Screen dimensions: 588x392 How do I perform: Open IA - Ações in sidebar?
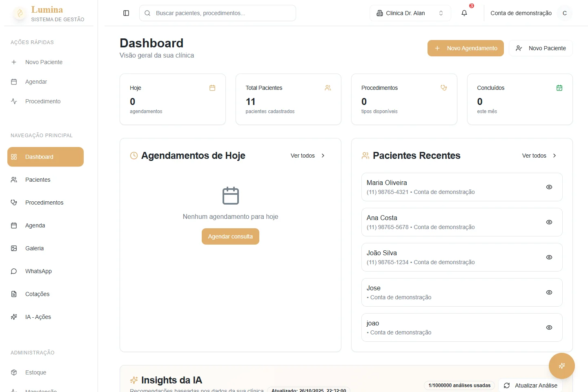pyautogui.click(x=45, y=317)
